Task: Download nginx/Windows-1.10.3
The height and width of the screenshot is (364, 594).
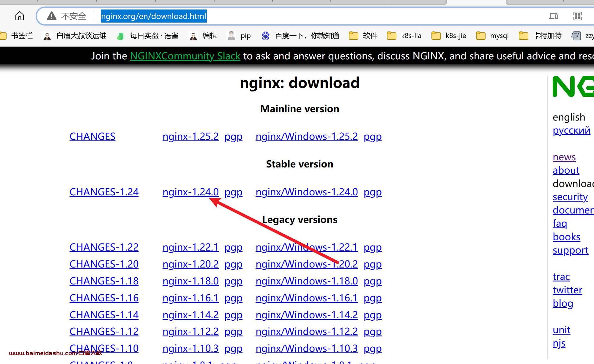Action: pos(307,348)
